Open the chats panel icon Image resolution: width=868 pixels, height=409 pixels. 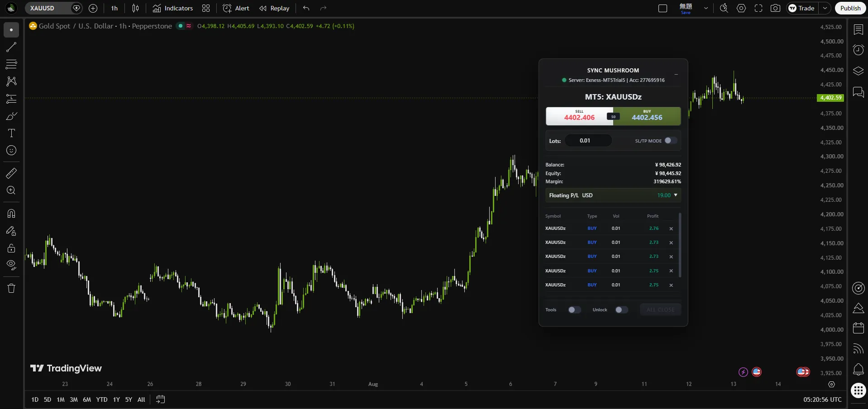click(x=858, y=92)
